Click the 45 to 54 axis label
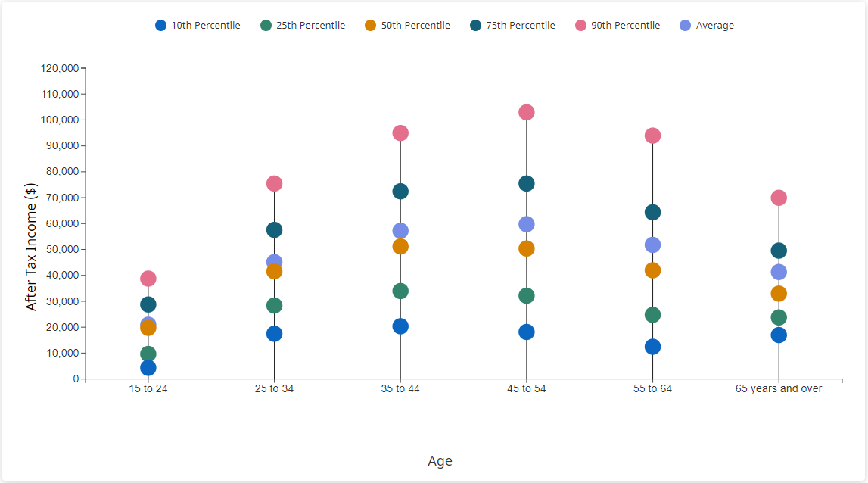The height and width of the screenshot is (483, 868). [527, 388]
